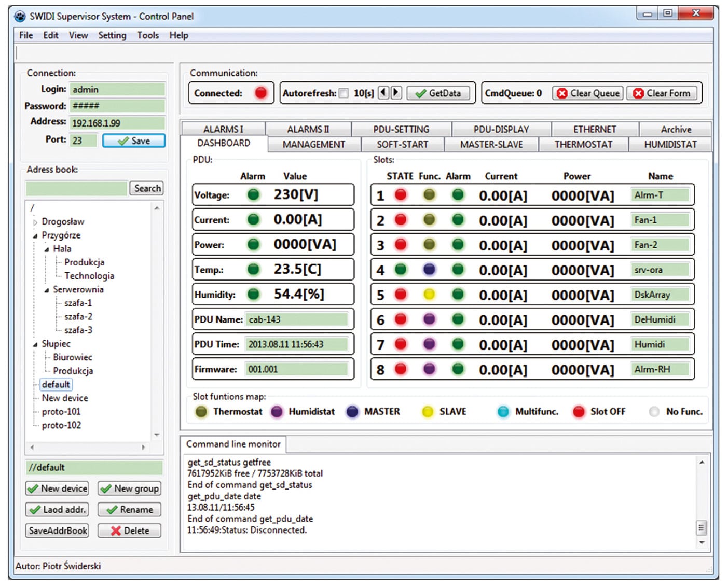Click slot 4 blue MASTER function indicator

coord(429,270)
